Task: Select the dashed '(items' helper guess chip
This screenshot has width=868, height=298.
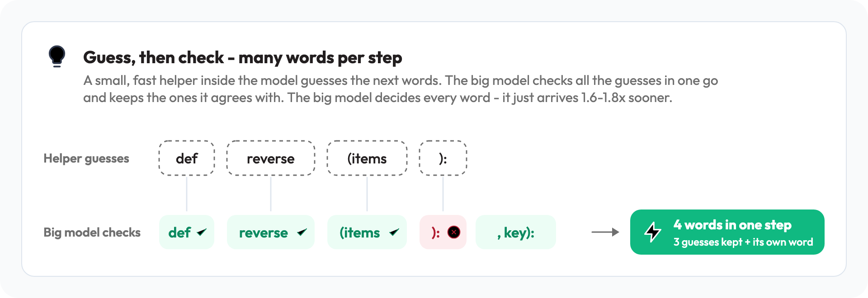Action: pyautogui.click(x=367, y=158)
